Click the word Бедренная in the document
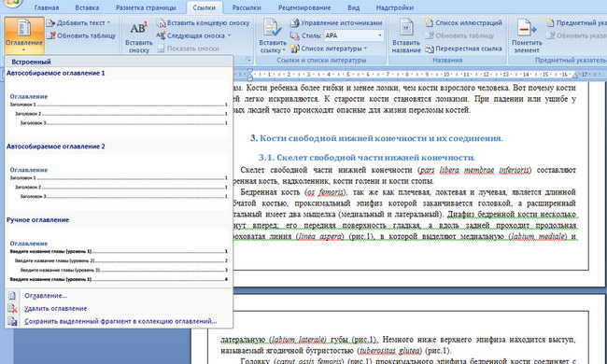Image resolution: width=607 pixels, height=364 pixels. (258, 192)
